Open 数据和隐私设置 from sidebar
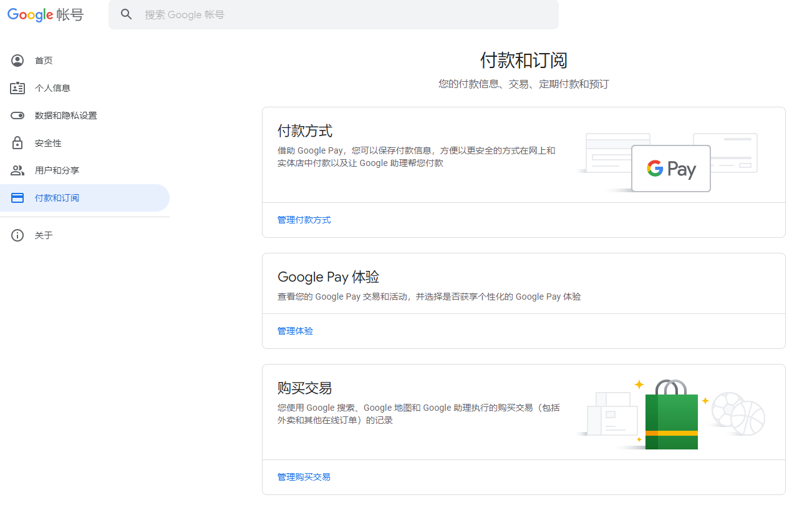Viewport: 812px width, 505px height. tap(85, 115)
